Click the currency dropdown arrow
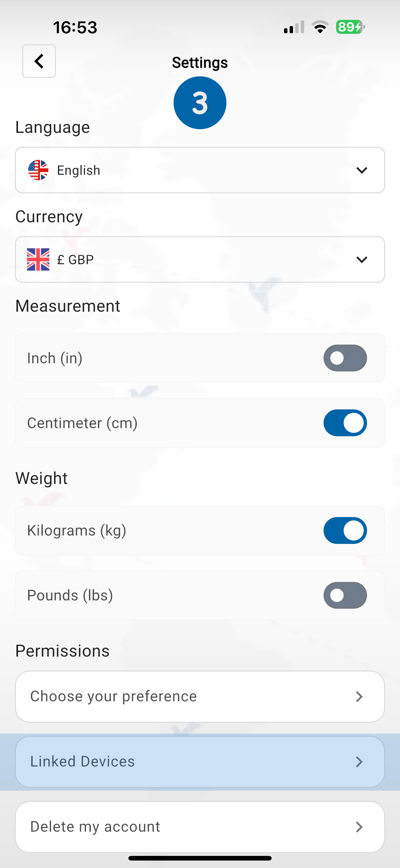Screen dimensions: 400x868 (362, 260)
